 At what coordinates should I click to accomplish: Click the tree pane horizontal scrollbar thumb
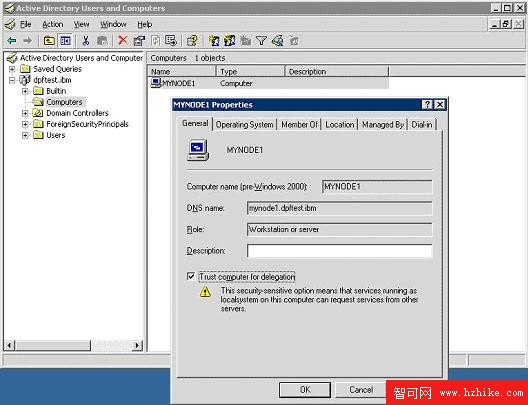coord(53,345)
